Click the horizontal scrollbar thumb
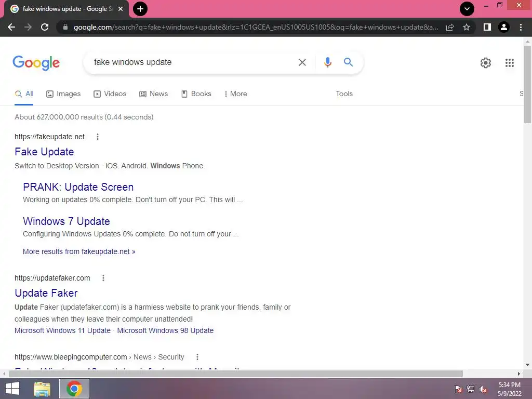The image size is (532, 399). (x=235, y=374)
